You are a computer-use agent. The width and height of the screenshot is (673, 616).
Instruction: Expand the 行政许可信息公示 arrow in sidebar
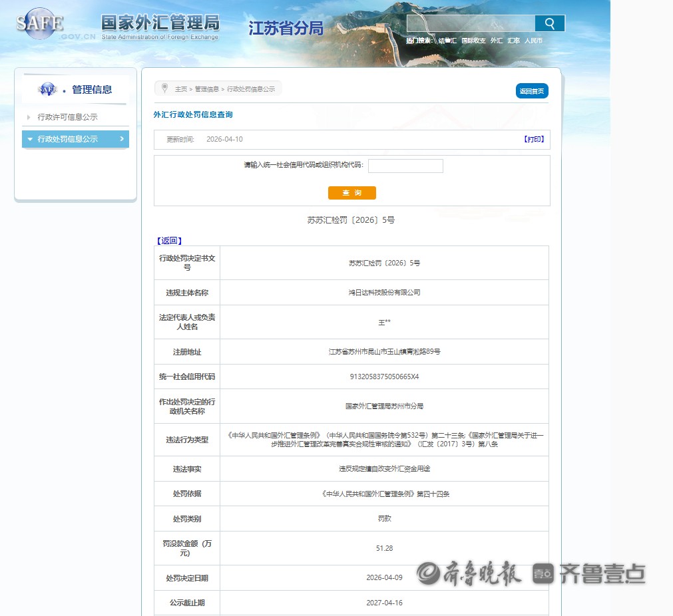click(x=29, y=117)
